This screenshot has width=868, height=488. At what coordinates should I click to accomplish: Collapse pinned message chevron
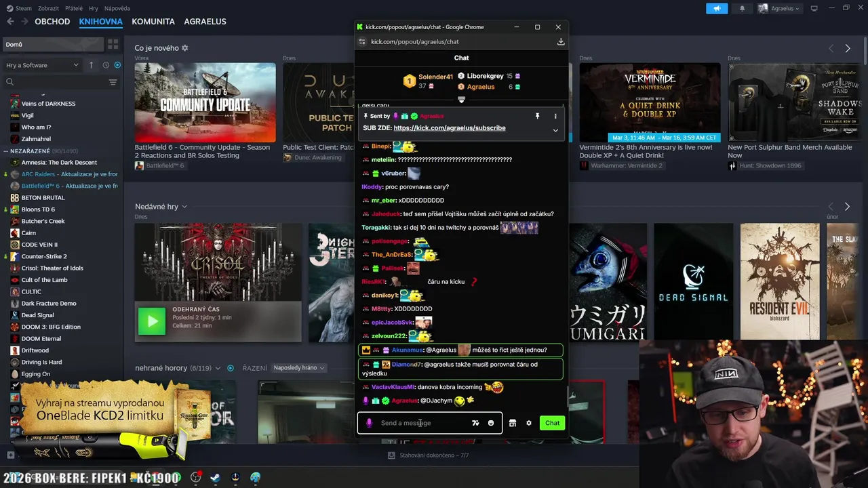click(555, 130)
